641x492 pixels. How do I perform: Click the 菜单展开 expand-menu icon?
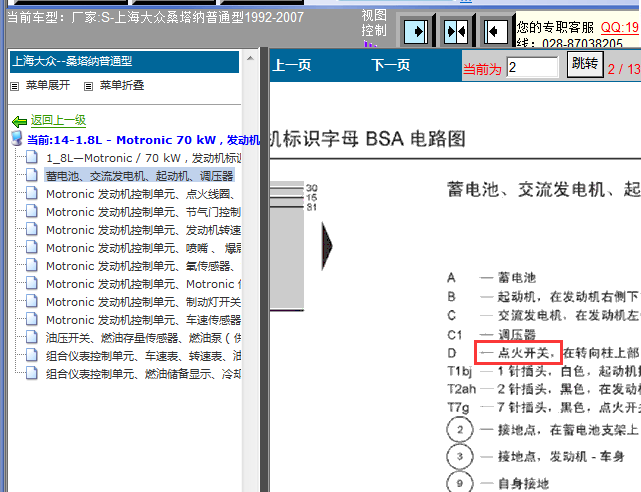tap(15, 86)
